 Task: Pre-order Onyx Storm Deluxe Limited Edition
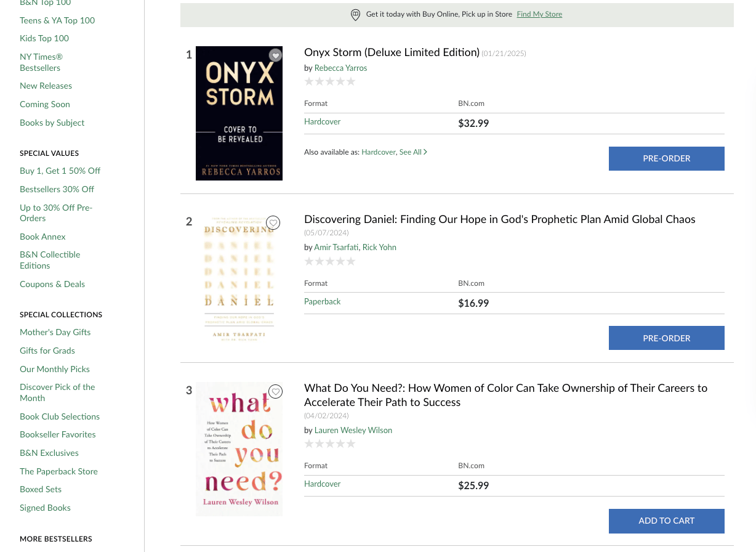(666, 158)
